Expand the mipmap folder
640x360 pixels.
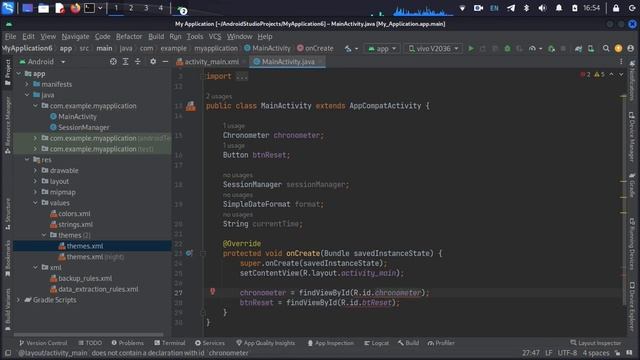pyautogui.click(x=36, y=192)
